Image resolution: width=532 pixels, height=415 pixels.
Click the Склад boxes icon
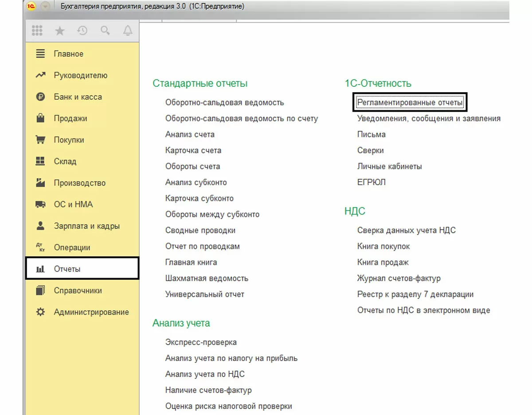(x=40, y=161)
